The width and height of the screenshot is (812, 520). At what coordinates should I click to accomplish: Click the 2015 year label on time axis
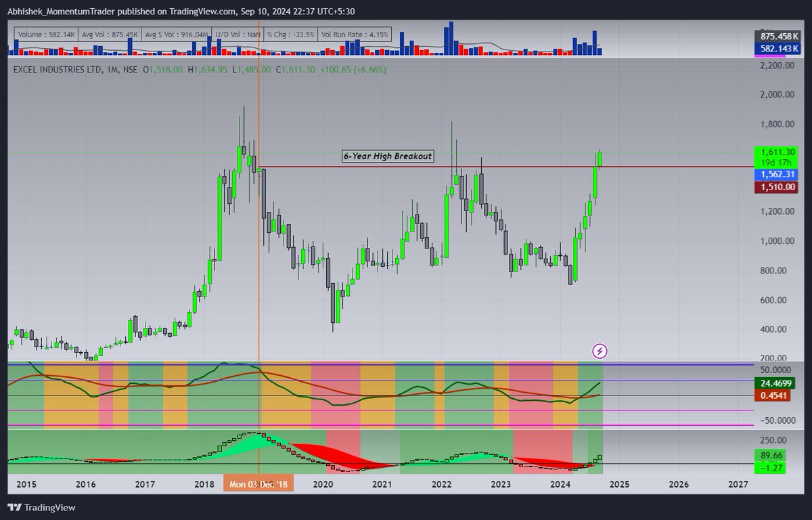coord(26,485)
